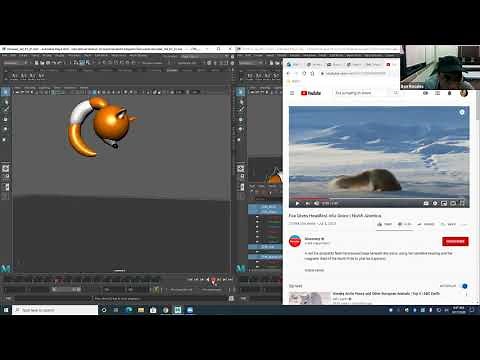Click YouTube create video icon

[425, 93]
